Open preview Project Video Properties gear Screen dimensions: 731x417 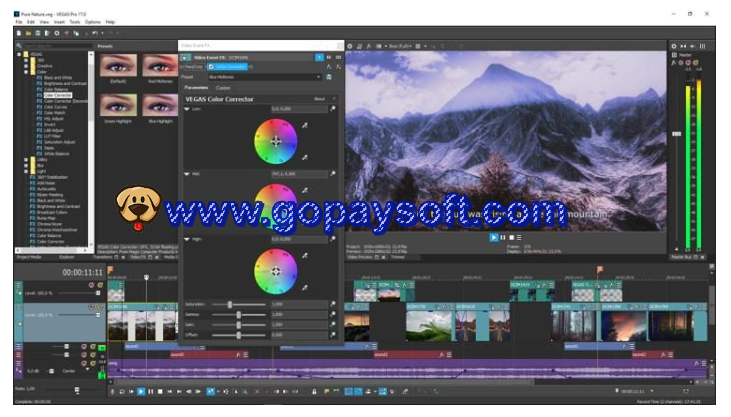(350, 46)
